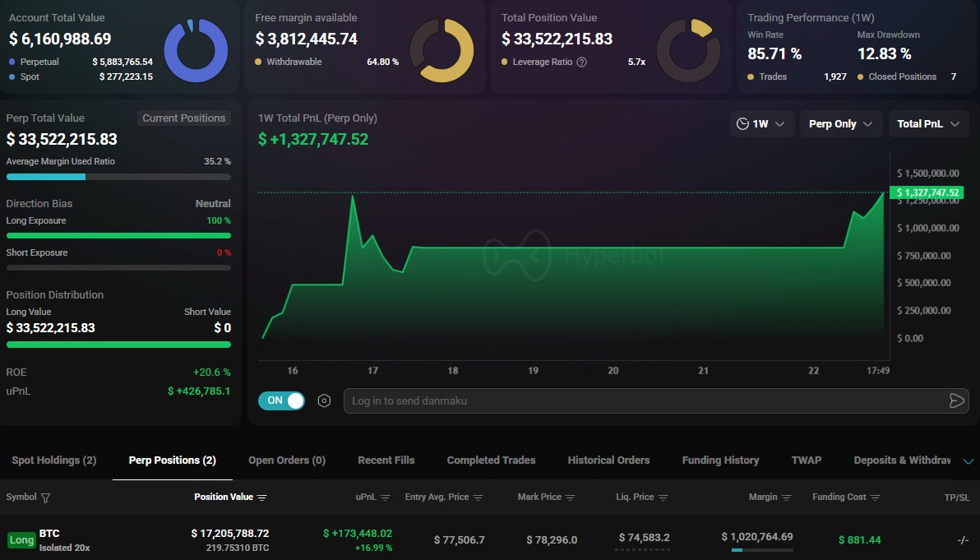Viewport: 980px width, 560px height.
Task: Click the Perpetual $5,883,765.54 legend entry
Action: (81, 62)
